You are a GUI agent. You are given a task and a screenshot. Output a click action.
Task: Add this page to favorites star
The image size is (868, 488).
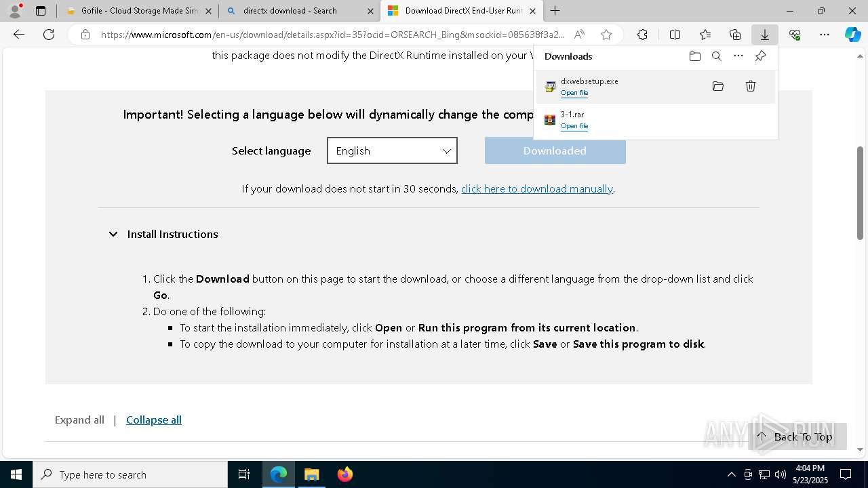pyautogui.click(x=606, y=35)
